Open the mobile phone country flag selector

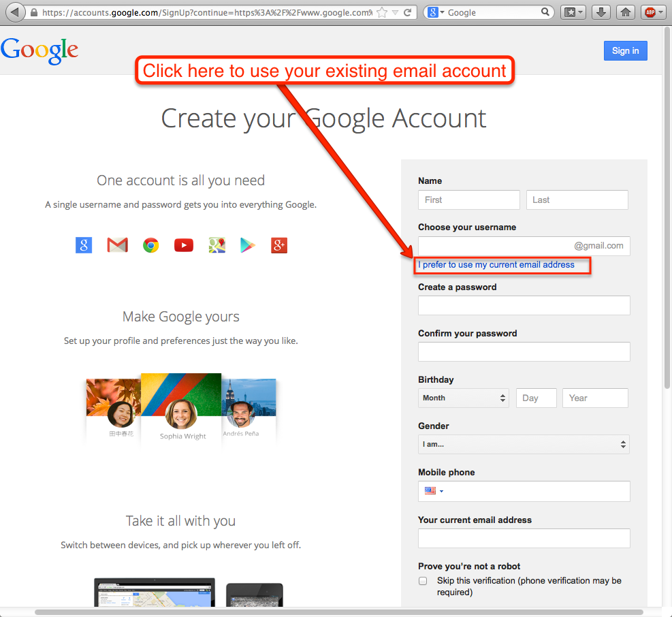click(x=434, y=491)
